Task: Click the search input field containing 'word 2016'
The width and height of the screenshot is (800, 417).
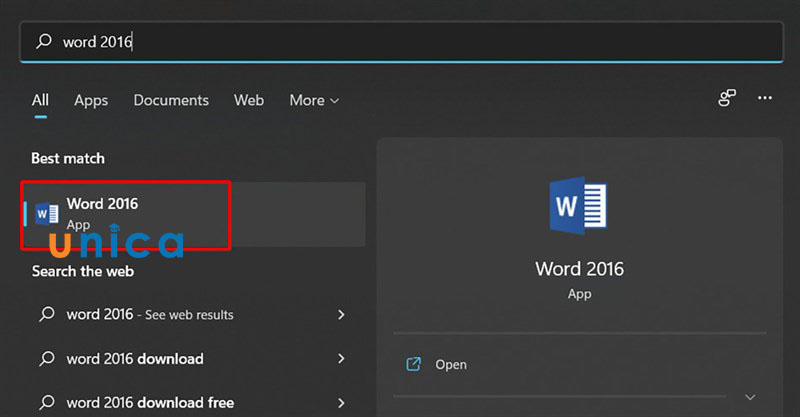Action: point(401,41)
